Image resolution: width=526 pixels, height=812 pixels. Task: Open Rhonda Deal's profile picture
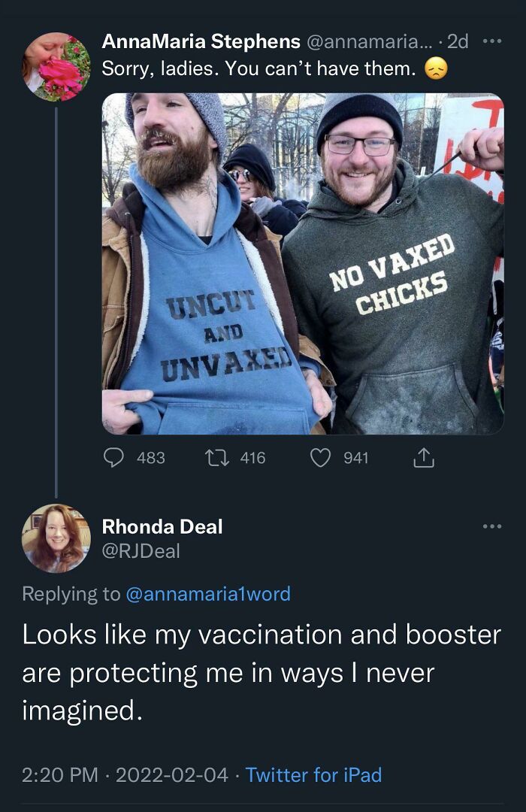tap(55, 536)
